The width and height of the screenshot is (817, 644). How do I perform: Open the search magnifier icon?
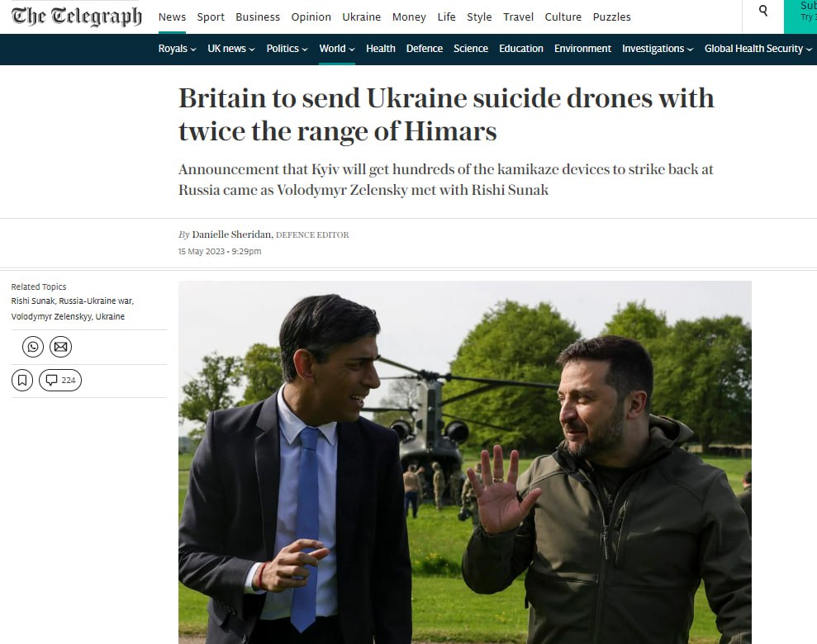point(762,11)
